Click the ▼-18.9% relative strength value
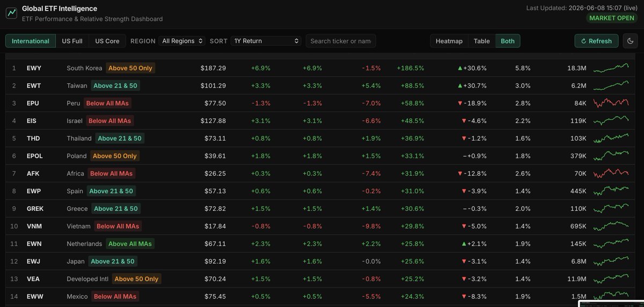This screenshot has height=307, width=644. coord(472,103)
